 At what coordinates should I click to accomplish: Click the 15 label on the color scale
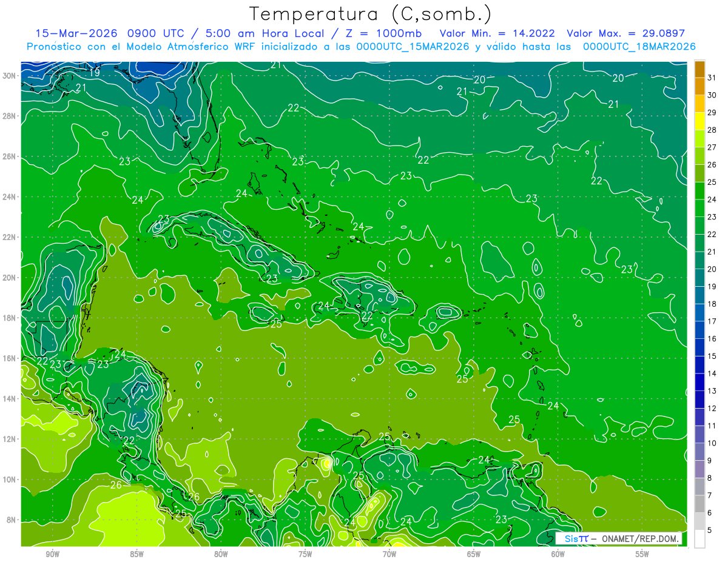[x=712, y=356]
